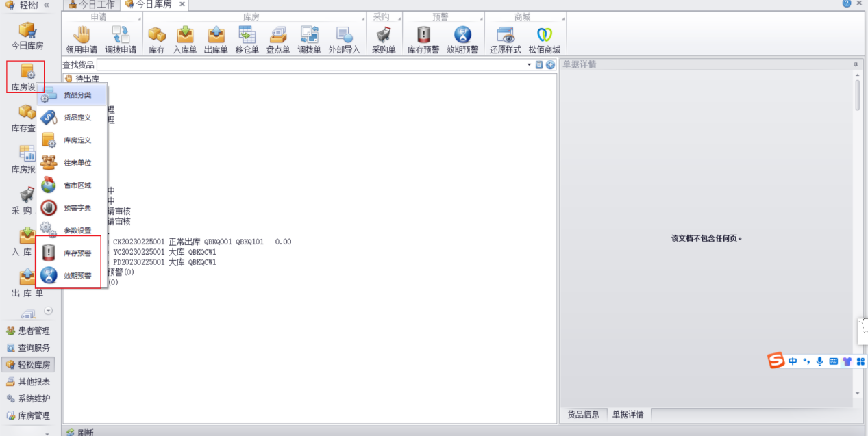The image size is (868, 436).
Task: Open 效期预警 in the ribbon
Action: (462, 40)
